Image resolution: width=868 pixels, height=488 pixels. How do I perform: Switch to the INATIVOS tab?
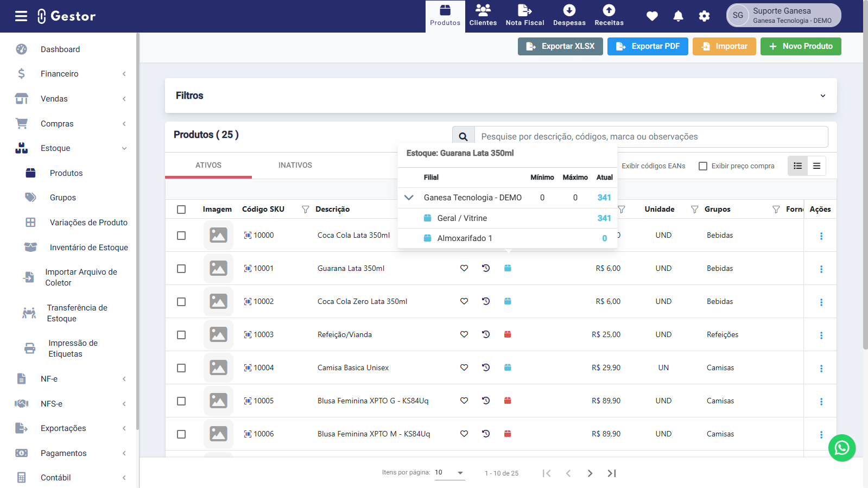295,166
